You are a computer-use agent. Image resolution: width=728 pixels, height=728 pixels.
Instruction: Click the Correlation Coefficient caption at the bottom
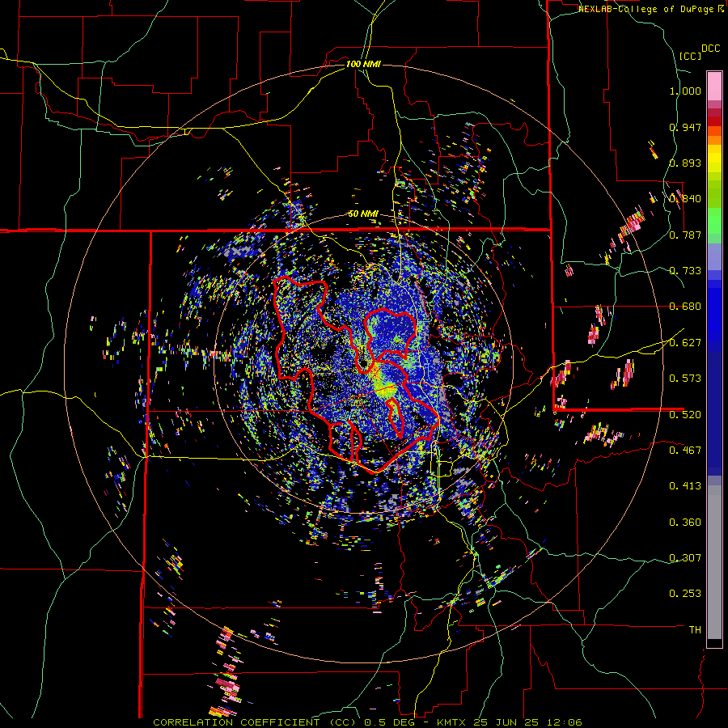click(x=368, y=722)
